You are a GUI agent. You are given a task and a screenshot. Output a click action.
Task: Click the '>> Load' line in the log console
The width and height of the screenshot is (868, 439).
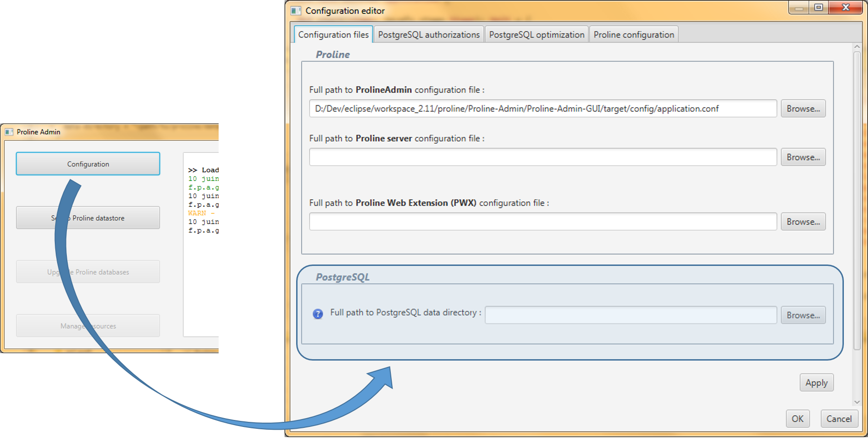(203, 170)
